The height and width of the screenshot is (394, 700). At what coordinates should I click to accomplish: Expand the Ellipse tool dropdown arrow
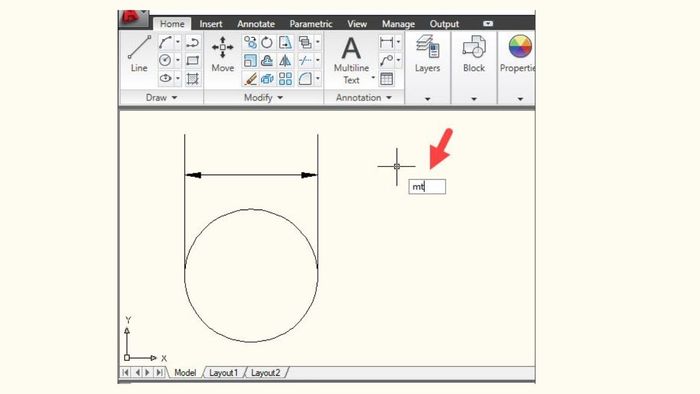pyautogui.click(x=178, y=79)
